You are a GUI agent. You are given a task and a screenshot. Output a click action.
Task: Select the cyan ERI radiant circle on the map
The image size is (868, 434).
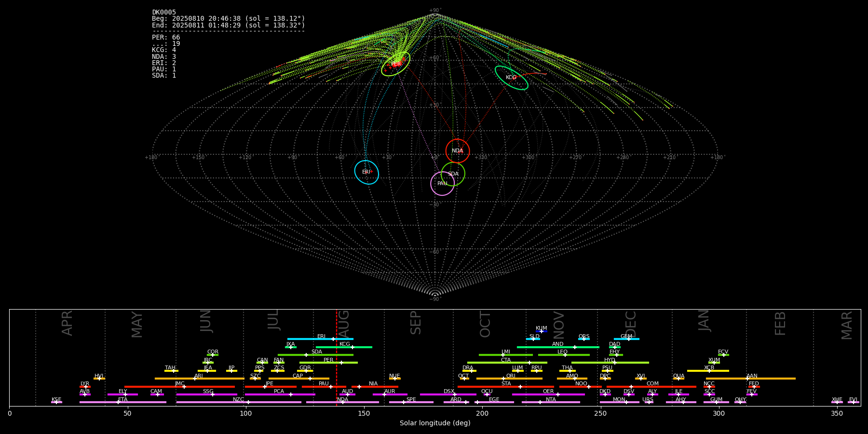pos(366,172)
